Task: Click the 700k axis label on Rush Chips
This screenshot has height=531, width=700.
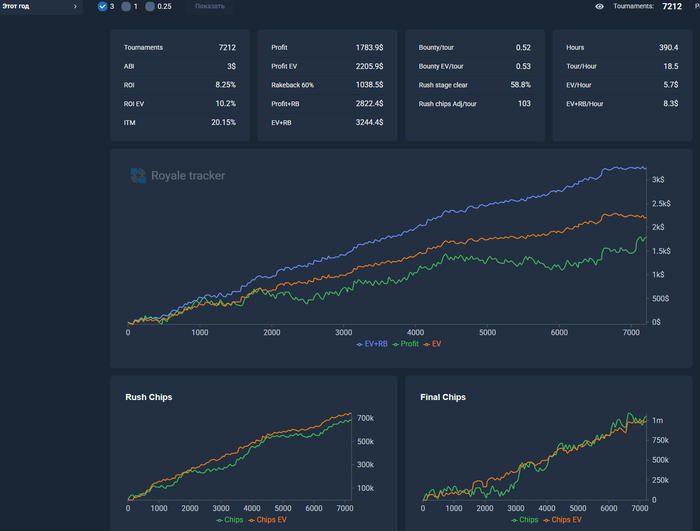Action: coord(365,418)
